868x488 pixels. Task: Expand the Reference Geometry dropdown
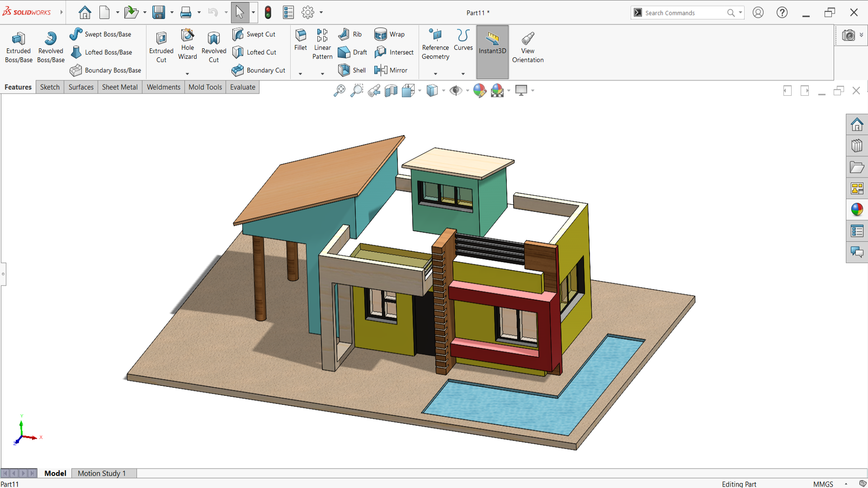click(435, 74)
